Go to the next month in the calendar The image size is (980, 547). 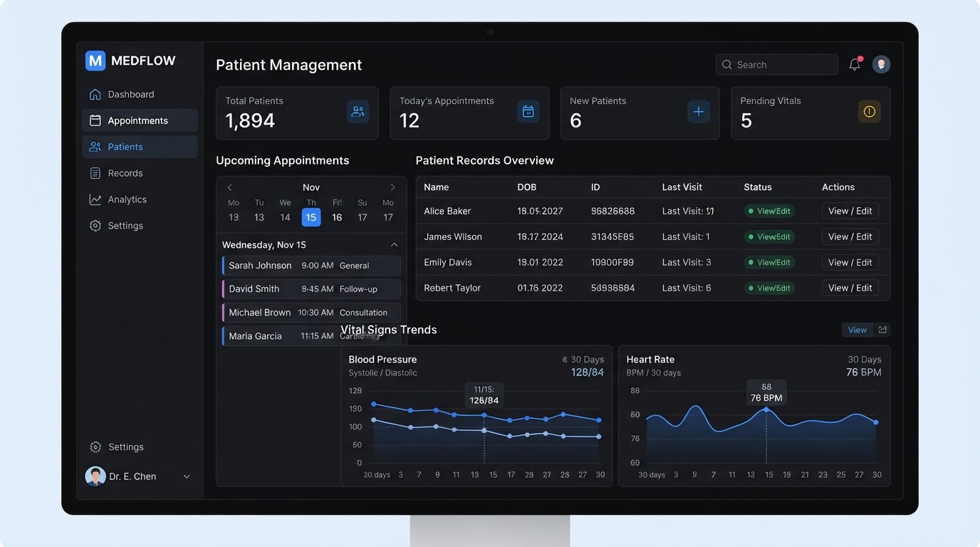(x=392, y=187)
